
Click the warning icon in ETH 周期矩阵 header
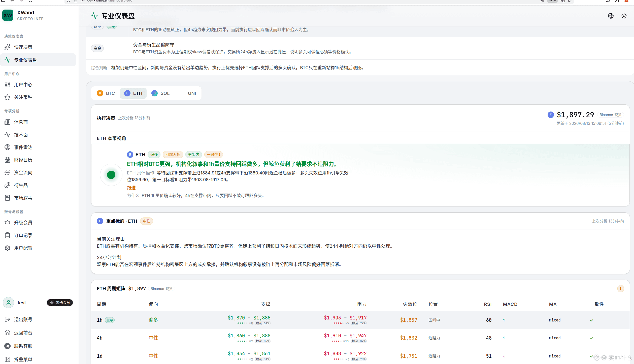[x=621, y=288]
